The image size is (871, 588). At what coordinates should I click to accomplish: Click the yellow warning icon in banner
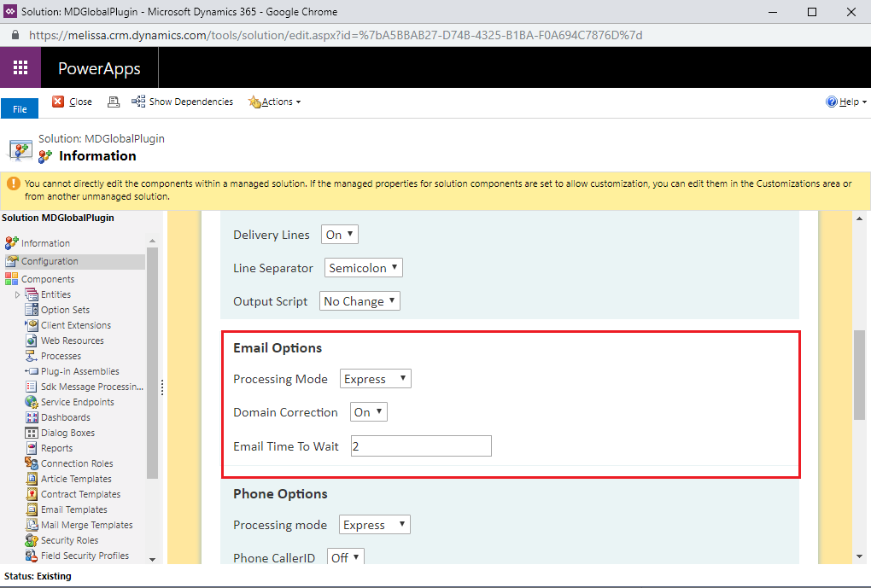[14, 183]
